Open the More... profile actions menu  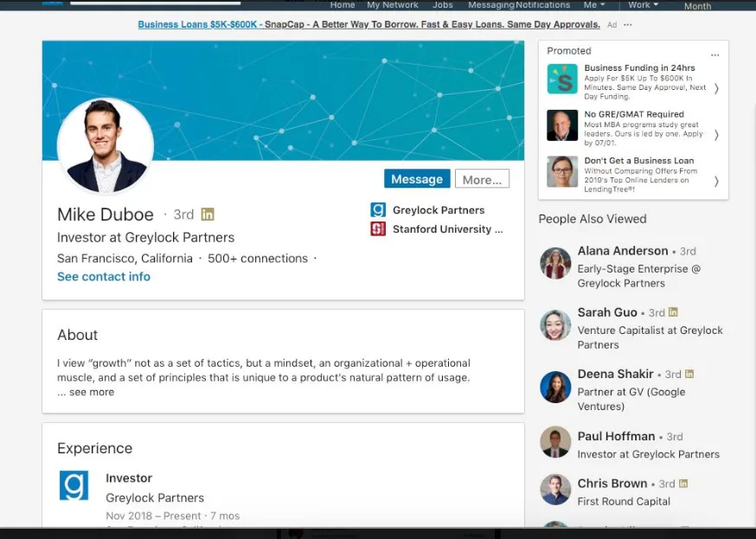tap(482, 179)
